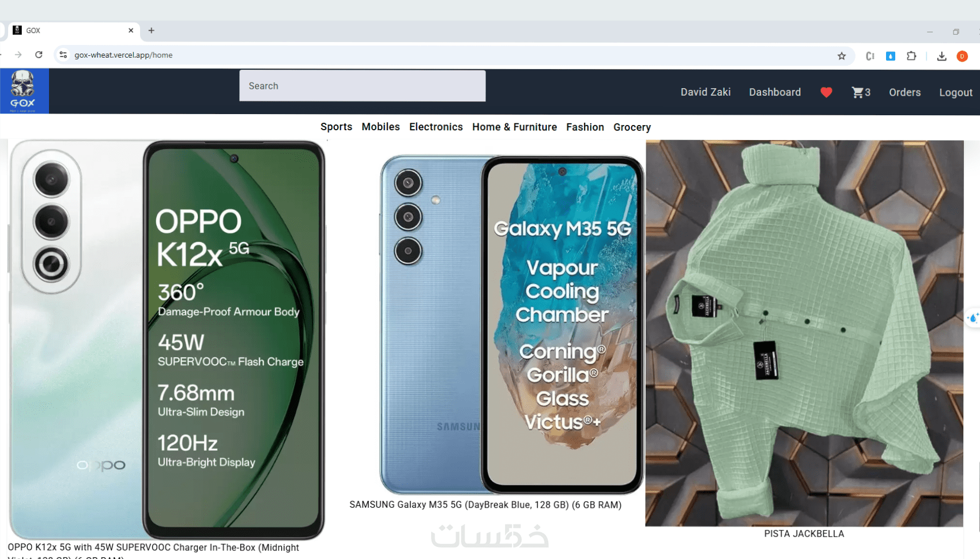980x559 pixels.
Task: Open the Samsung Galaxy M35 5G image
Action: tap(512, 324)
